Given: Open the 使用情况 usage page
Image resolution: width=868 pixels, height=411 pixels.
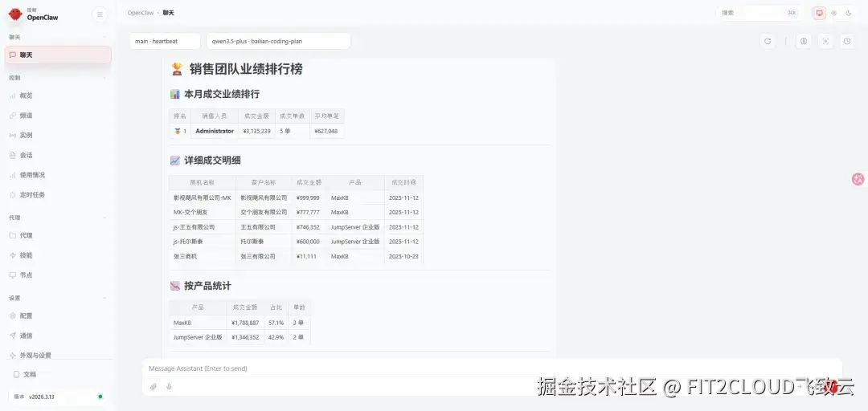Looking at the screenshot, I should (x=58, y=175).
